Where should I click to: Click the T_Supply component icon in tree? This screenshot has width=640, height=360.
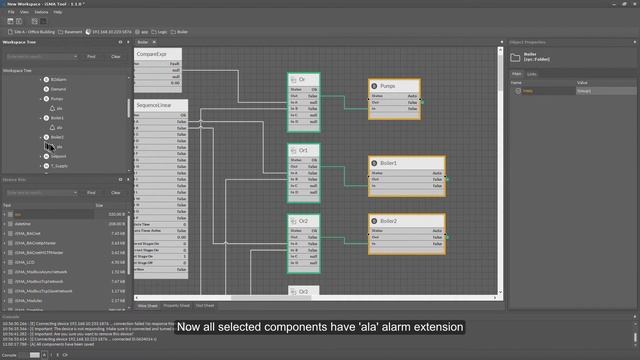(x=47, y=166)
